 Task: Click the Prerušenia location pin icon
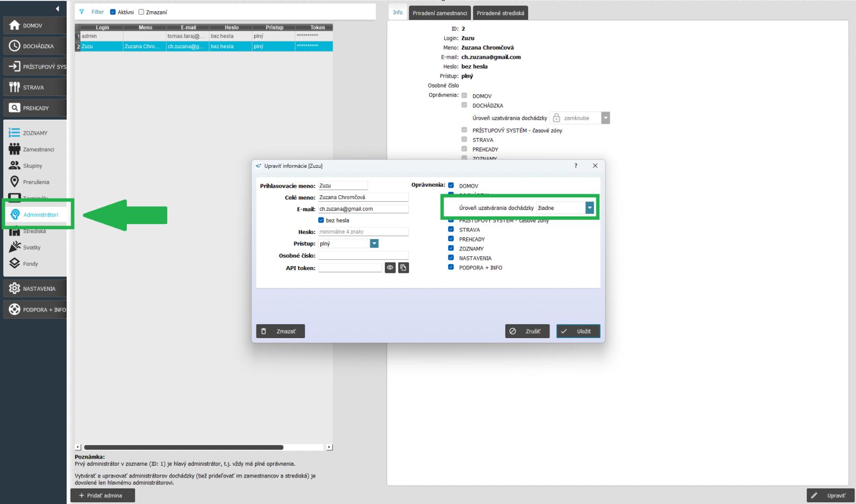coord(15,182)
